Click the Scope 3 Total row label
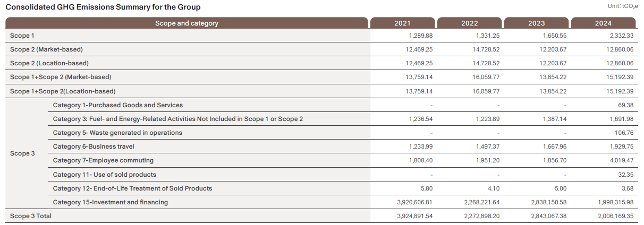Screen dimensions: 644x225 pyautogui.click(x=31, y=216)
